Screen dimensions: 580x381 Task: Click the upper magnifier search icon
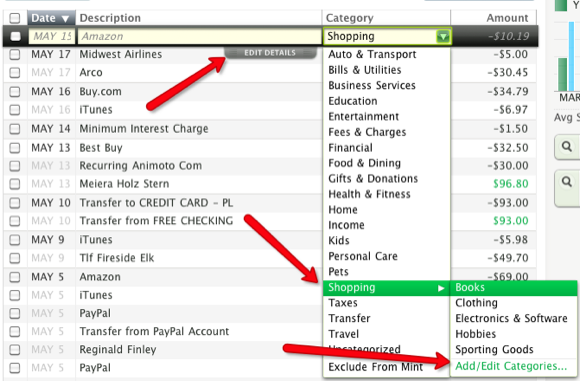(x=567, y=147)
